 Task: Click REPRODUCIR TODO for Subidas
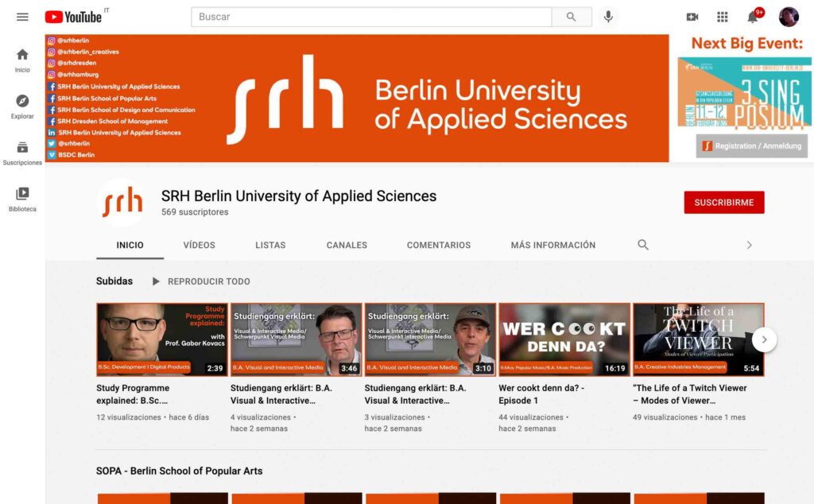tap(209, 281)
